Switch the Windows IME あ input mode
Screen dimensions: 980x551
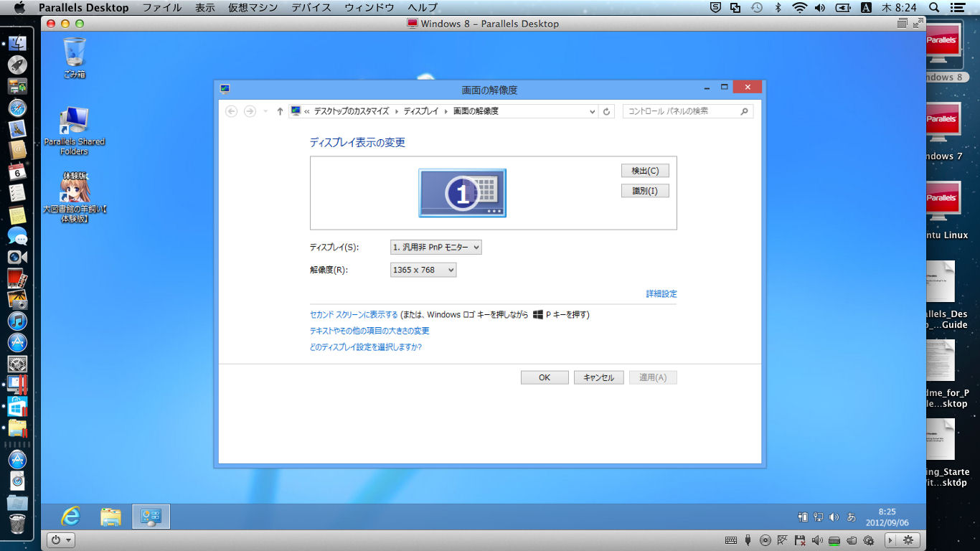(x=852, y=517)
